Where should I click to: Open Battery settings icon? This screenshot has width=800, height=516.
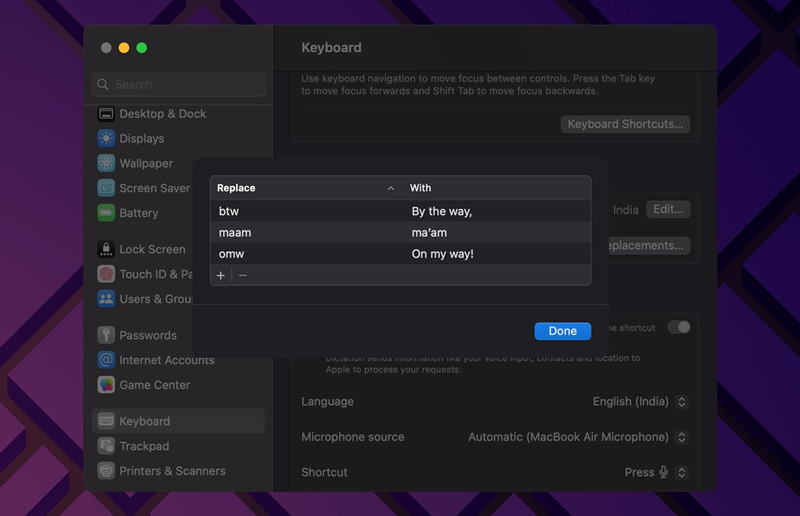click(x=106, y=213)
